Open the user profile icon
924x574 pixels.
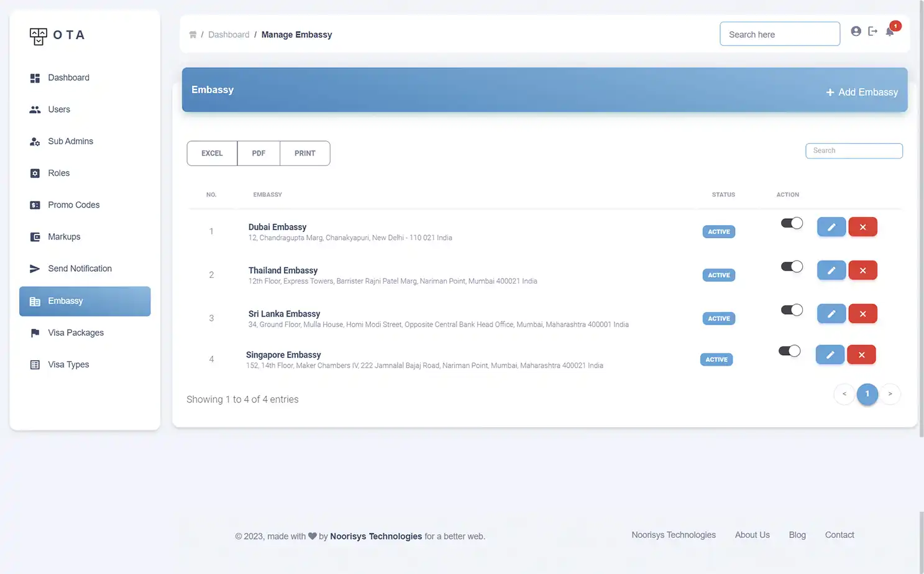(856, 31)
